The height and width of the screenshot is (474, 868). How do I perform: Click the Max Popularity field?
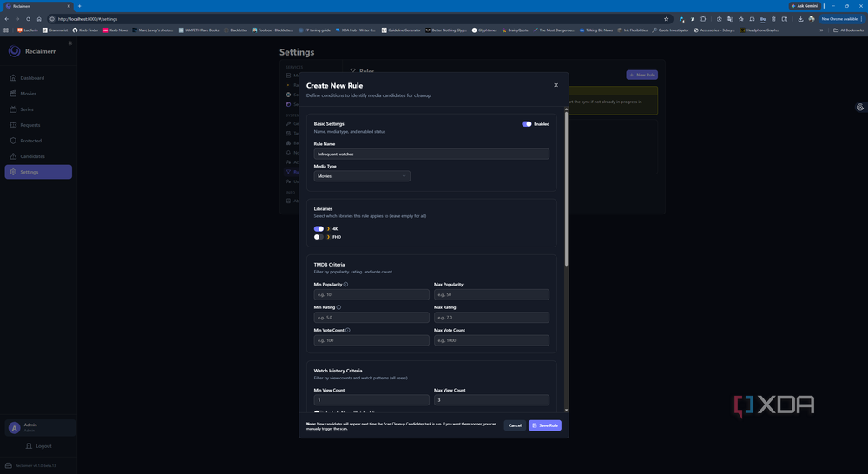click(x=491, y=294)
